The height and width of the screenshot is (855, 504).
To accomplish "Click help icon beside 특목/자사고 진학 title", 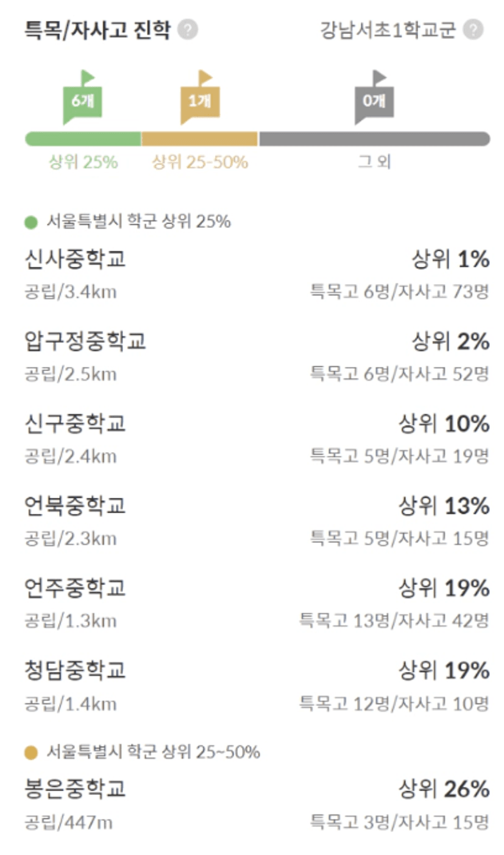I will tap(188, 29).
